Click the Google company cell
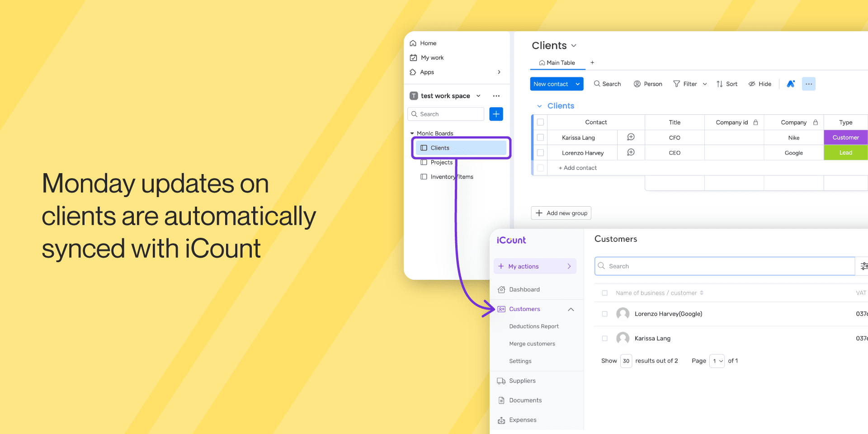Screen dimensions: 868x434 pyautogui.click(x=794, y=153)
